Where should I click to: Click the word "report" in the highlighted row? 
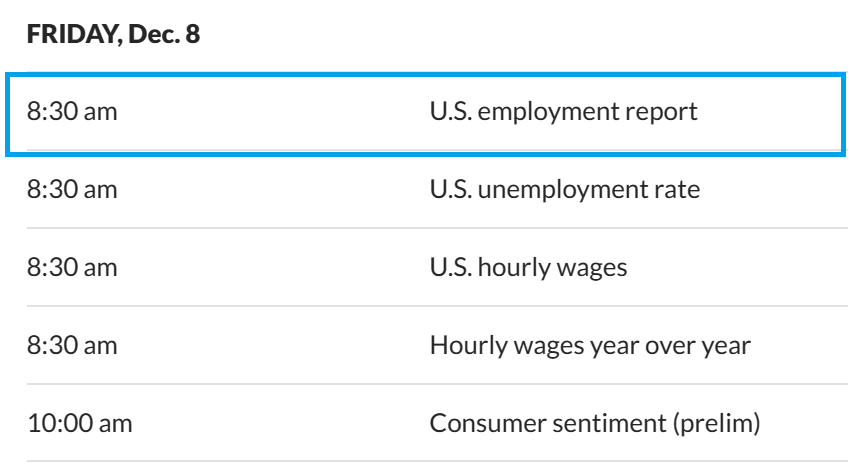click(x=662, y=111)
